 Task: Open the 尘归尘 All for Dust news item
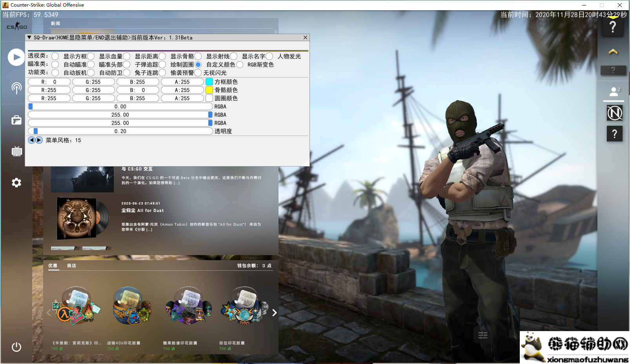[143, 210]
